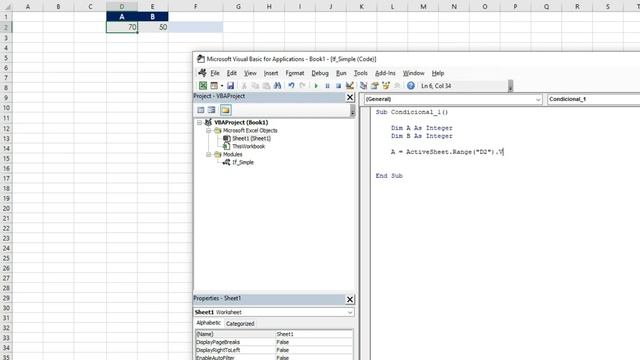
Task: Click View Object icon in Project pane
Action: point(211,110)
